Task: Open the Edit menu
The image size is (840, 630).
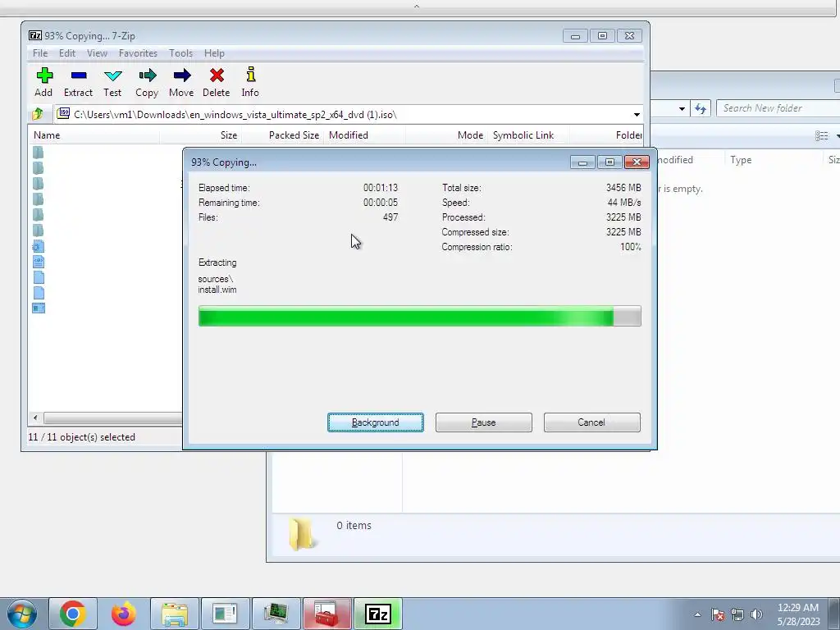Action: pyautogui.click(x=67, y=53)
